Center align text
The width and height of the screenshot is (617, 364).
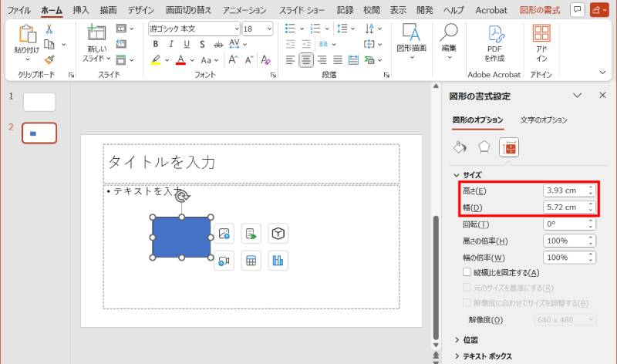click(306, 60)
